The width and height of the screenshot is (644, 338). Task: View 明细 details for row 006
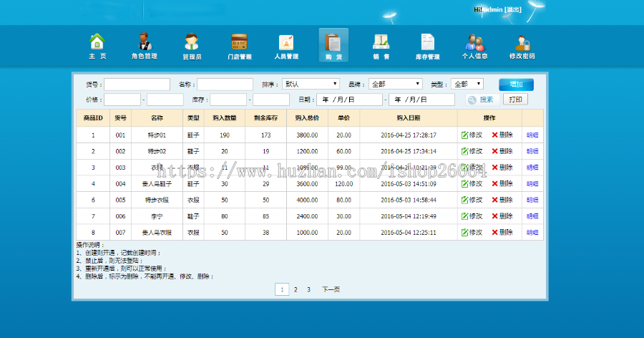click(x=532, y=216)
